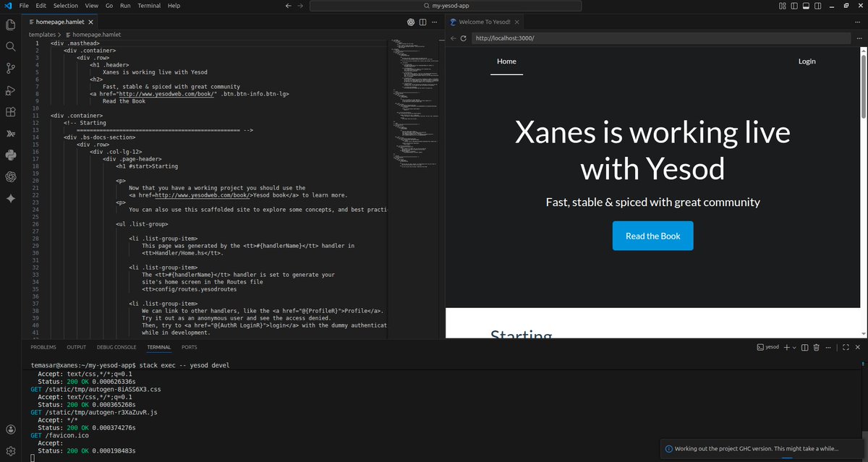Viewport: 868px width, 462px height.
Task: Open the File menu
Action: (x=25, y=5)
